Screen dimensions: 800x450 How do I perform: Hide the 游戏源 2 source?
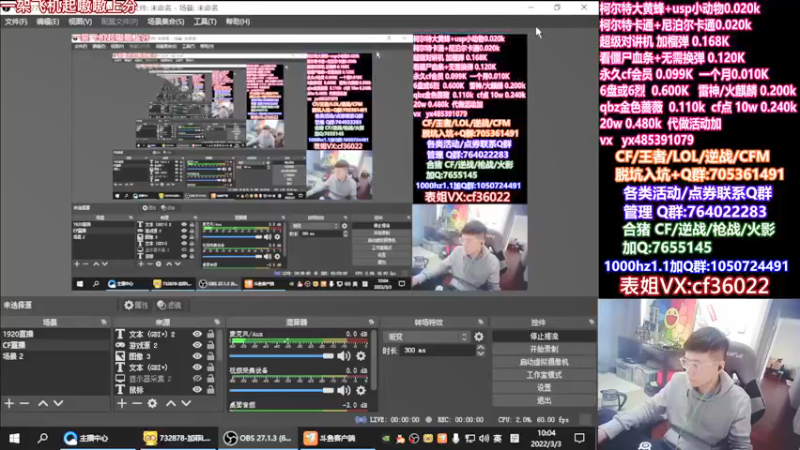click(197, 345)
